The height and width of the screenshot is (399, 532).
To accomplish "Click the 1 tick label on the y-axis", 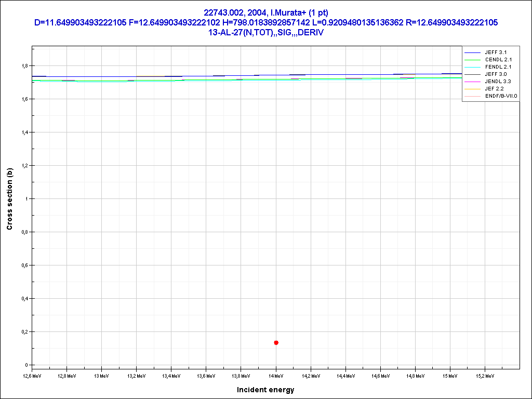I will point(27,199).
